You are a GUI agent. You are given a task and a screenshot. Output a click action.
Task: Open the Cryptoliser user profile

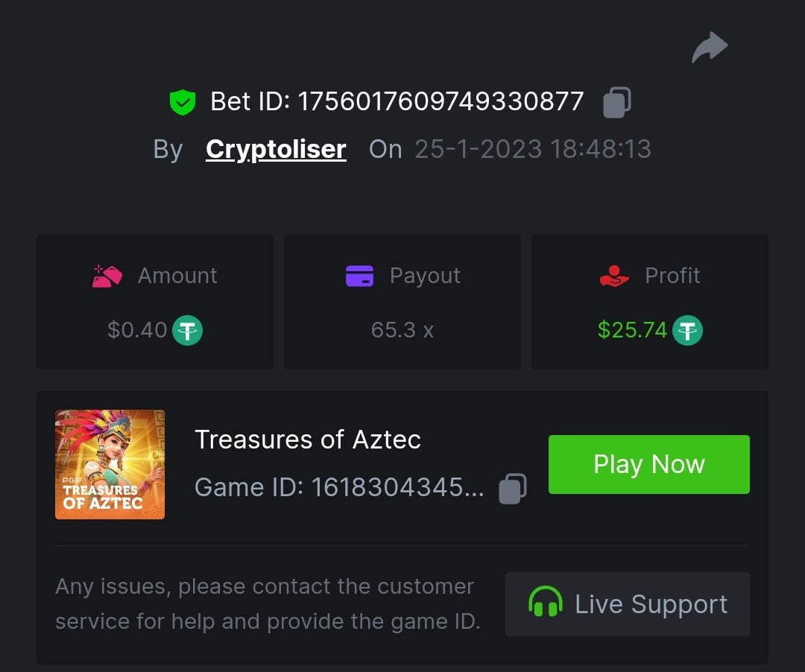coord(276,149)
